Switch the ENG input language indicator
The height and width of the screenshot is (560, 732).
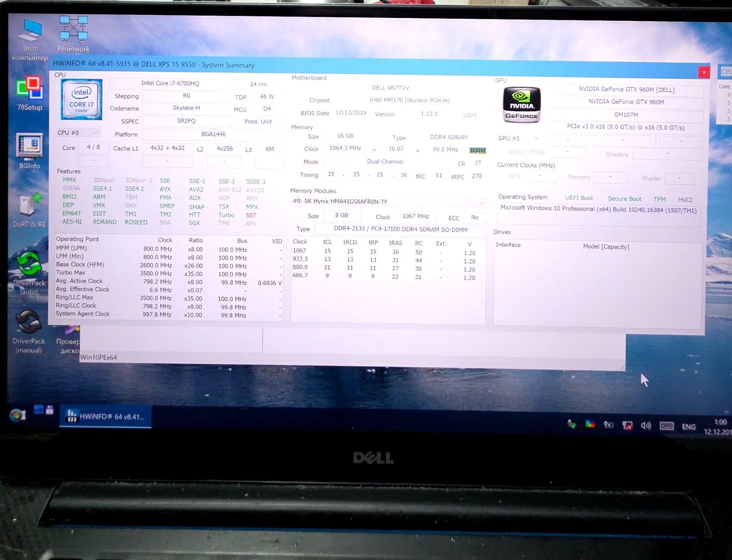[689, 427]
